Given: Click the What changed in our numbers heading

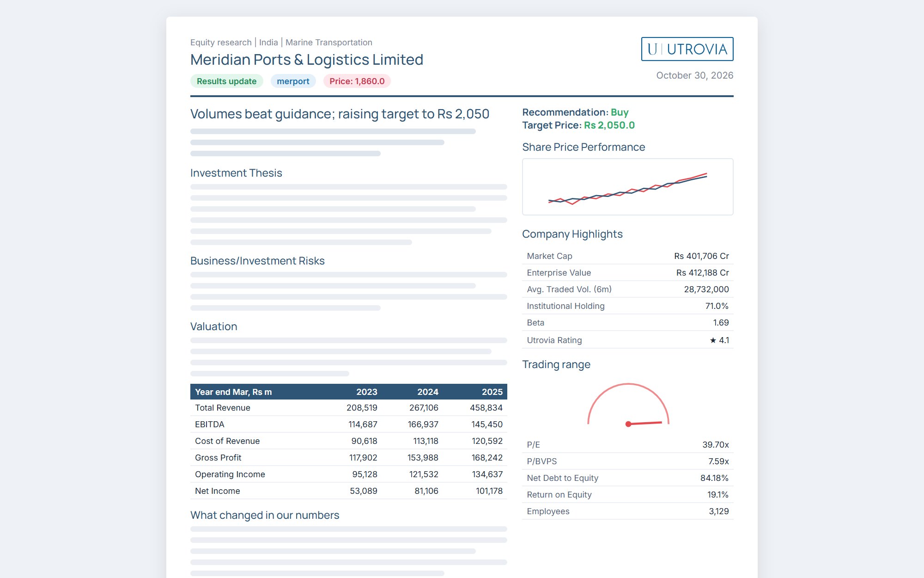Looking at the screenshot, I should coord(265,515).
